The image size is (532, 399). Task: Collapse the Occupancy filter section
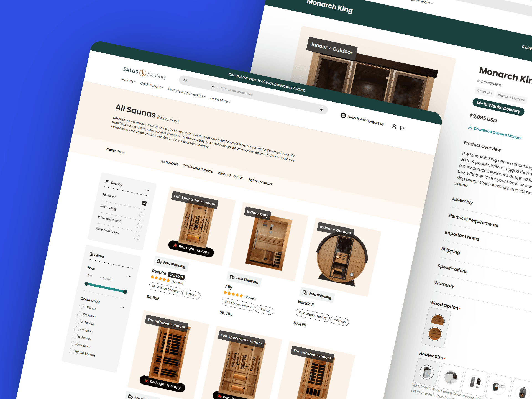point(122,307)
